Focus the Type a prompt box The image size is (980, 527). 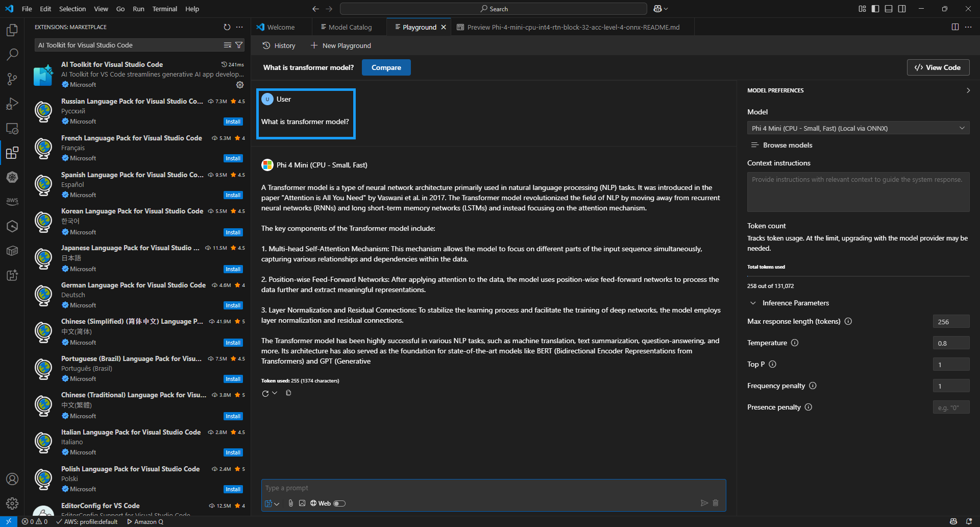point(494,488)
